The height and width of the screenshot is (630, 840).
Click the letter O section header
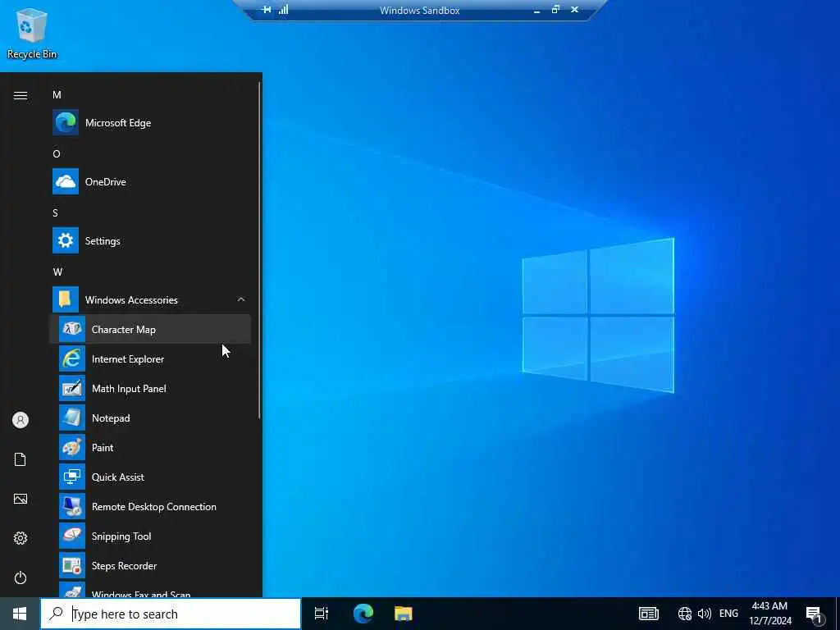point(57,153)
